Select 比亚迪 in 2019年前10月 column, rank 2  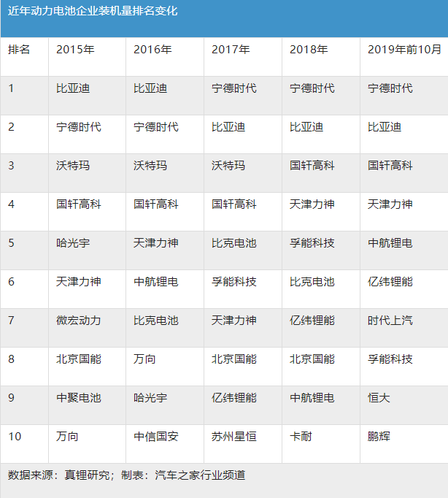[x=385, y=127]
